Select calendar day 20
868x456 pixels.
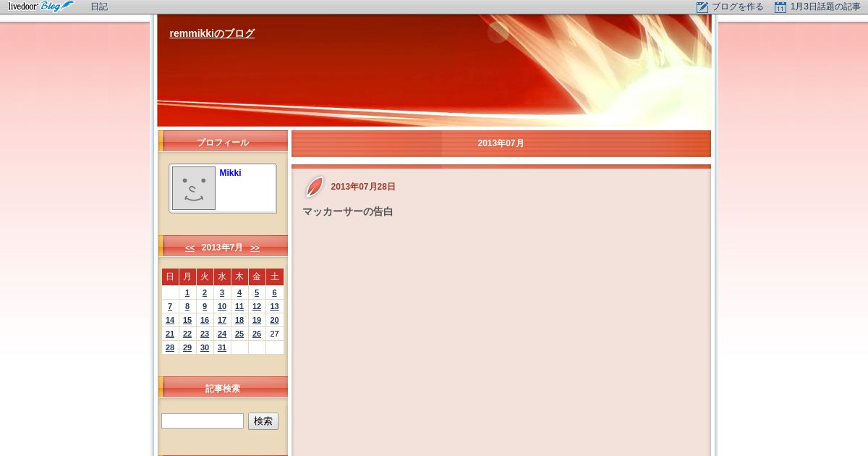(274, 320)
